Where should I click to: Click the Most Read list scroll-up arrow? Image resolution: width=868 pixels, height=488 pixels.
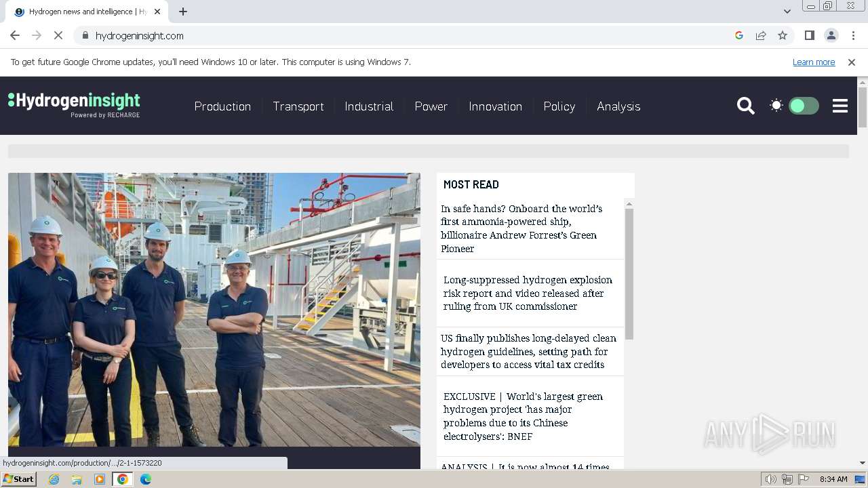tap(629, 204)
